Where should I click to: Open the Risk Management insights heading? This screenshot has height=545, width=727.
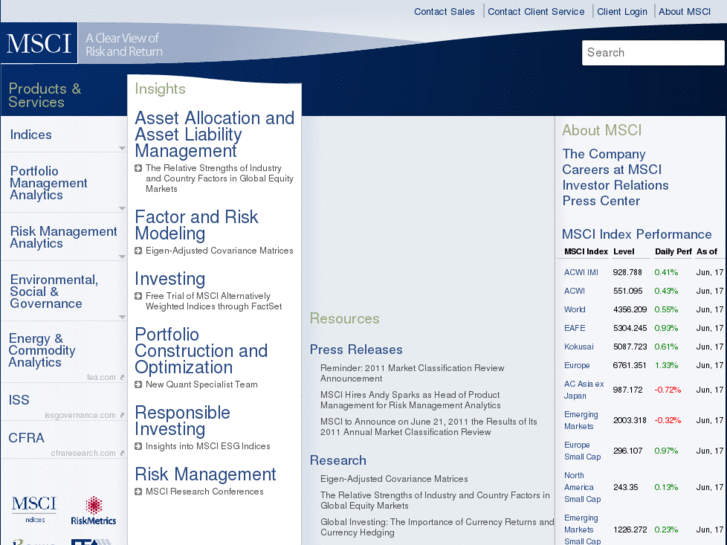[x=205, y=474]
